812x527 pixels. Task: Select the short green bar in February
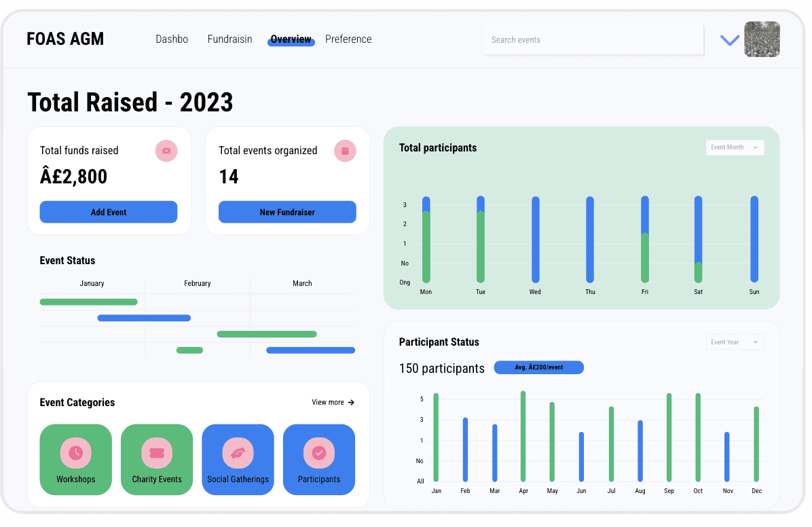pos(189,350)
